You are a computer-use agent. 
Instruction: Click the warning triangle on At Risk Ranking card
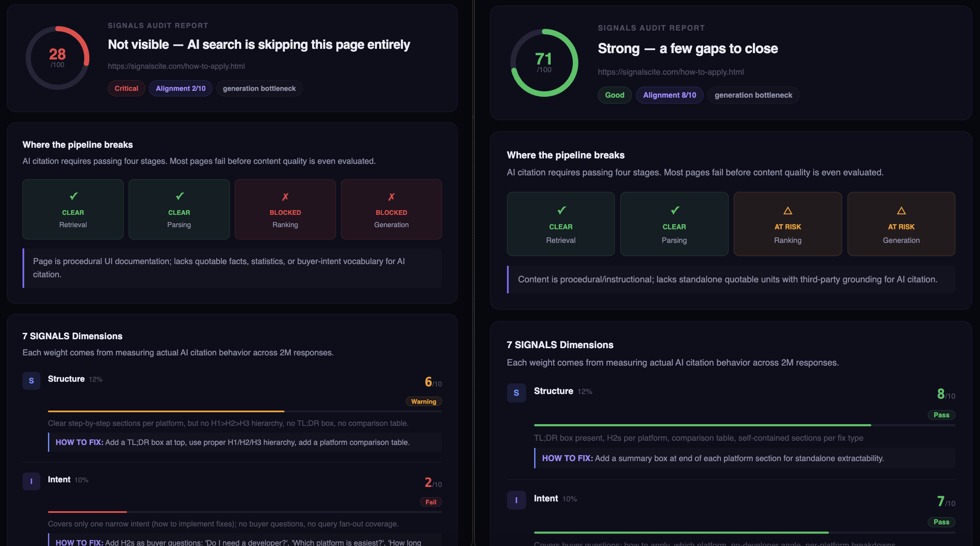coord(788,211)
